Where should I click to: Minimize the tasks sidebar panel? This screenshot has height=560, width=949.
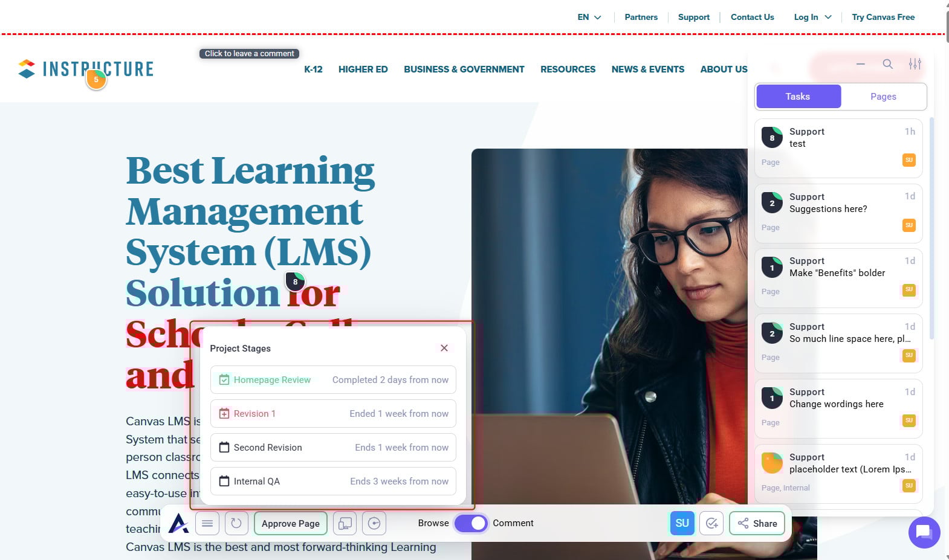(x=860, y=64)
